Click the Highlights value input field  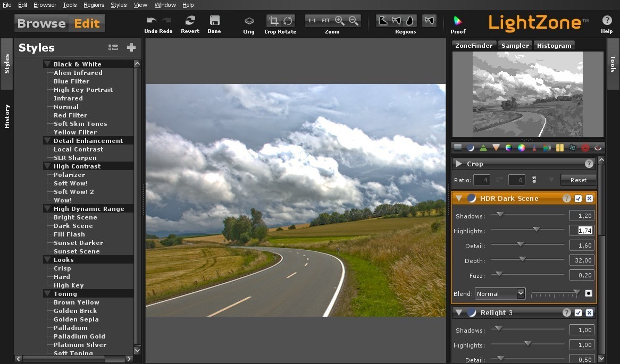pyautogui.click(x=581, y=231)
